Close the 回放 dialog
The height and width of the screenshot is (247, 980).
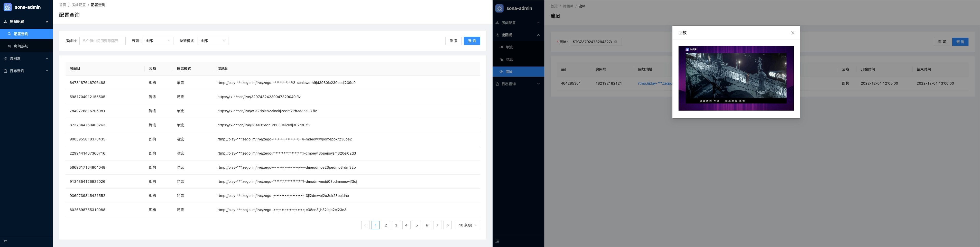(x=793, y=33)
